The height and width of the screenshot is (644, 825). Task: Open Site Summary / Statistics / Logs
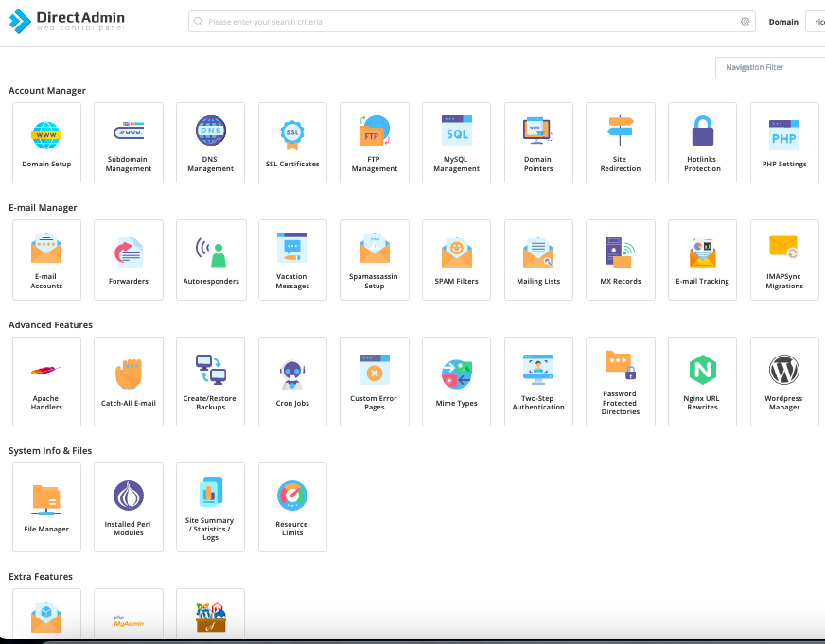click(x=210, y=507)
